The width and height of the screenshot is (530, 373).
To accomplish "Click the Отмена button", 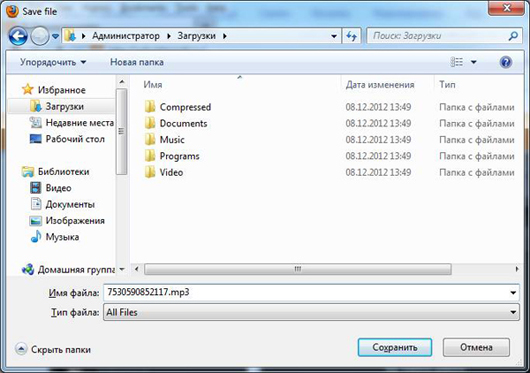I will (476, 347).
